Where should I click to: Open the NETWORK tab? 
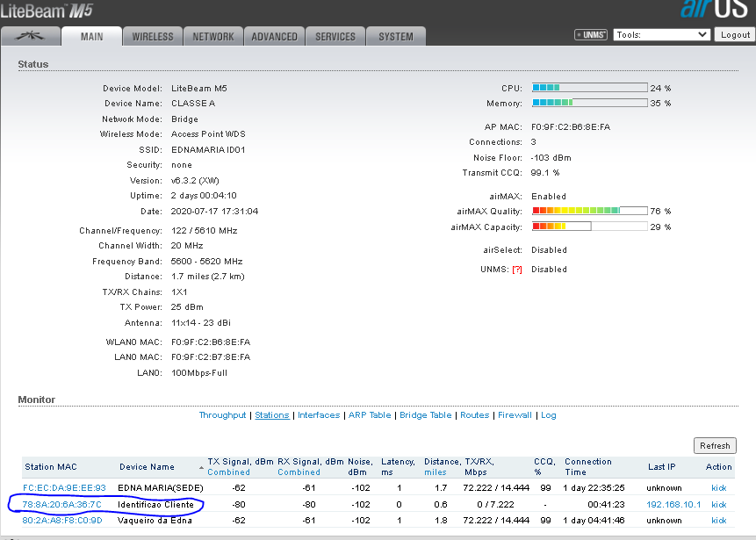[x=213, y=37]
